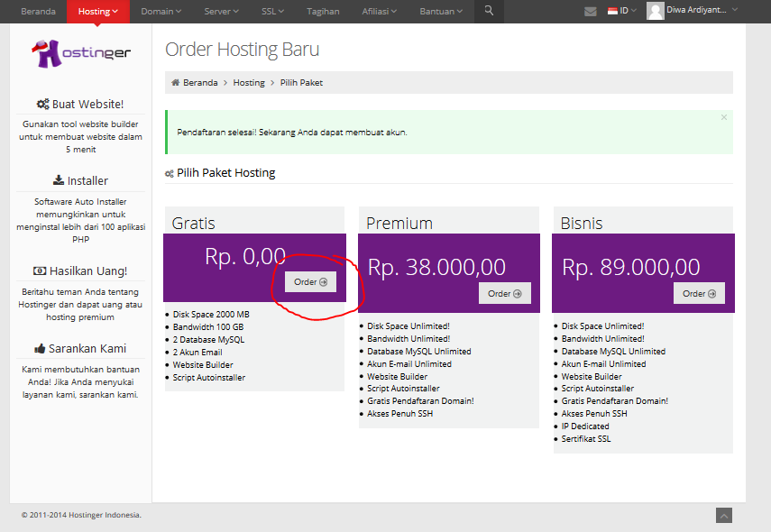This screenshot has width=771, height=532.
Task: Click the Pilih Paket breadcrumb item
Action: pos(301,83)
